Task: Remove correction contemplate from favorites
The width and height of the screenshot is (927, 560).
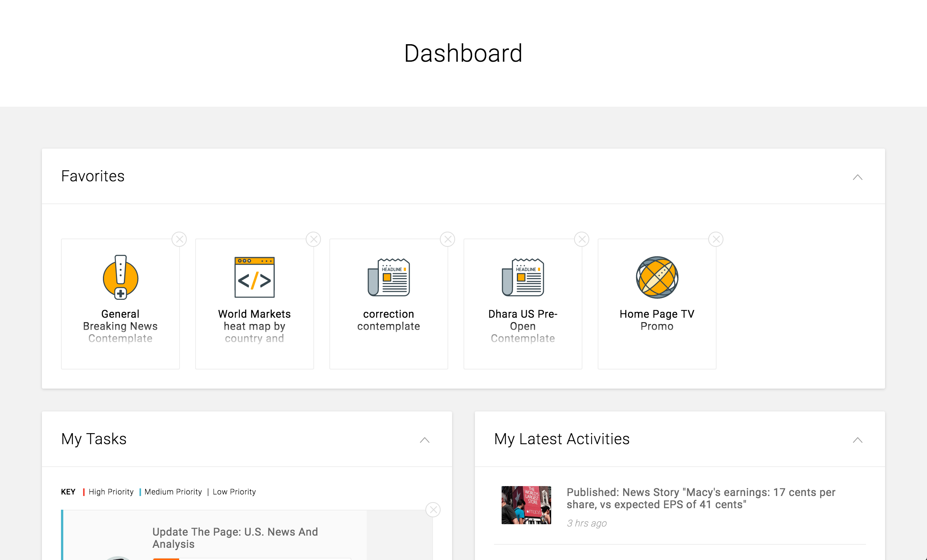Action: click(x=447, y=239)
